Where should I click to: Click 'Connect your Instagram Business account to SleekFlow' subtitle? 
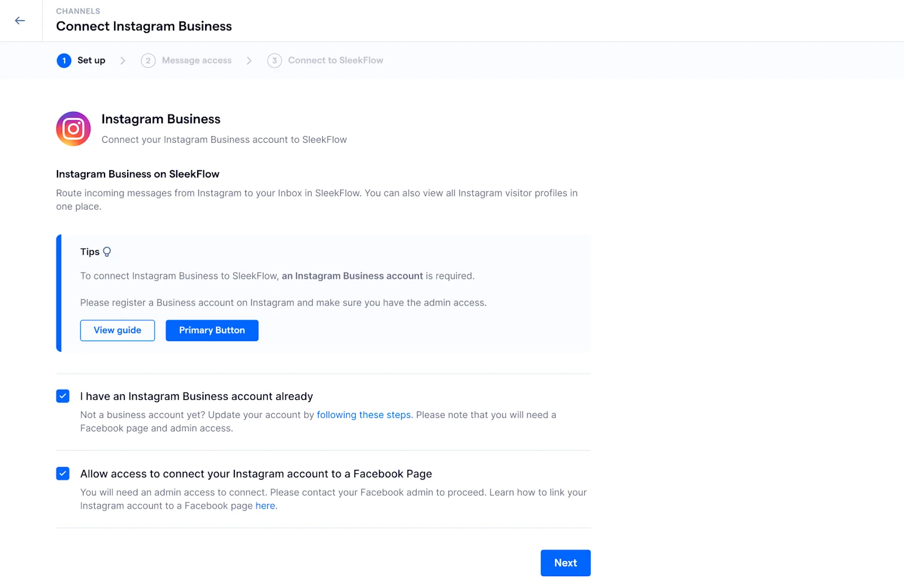click(224, 140)
